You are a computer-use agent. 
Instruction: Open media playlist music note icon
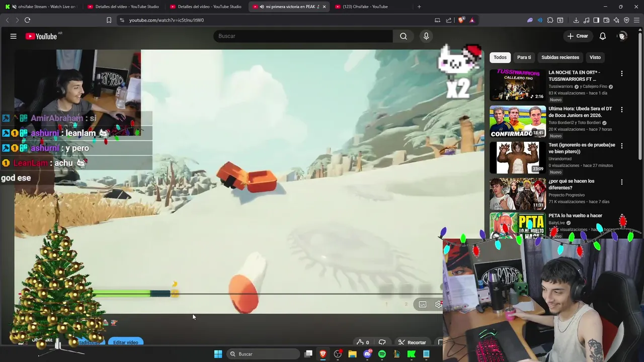click(x=586, y=20)
